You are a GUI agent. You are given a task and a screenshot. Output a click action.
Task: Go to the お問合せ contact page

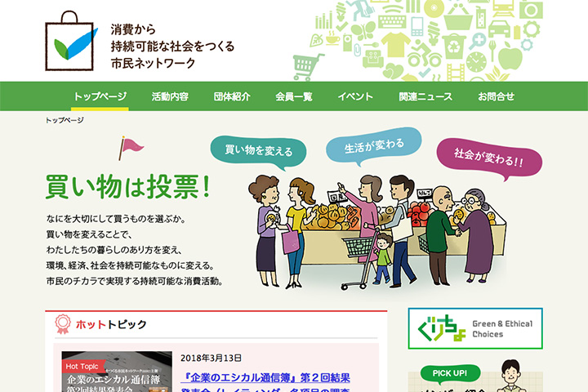[x=496, y=97]
